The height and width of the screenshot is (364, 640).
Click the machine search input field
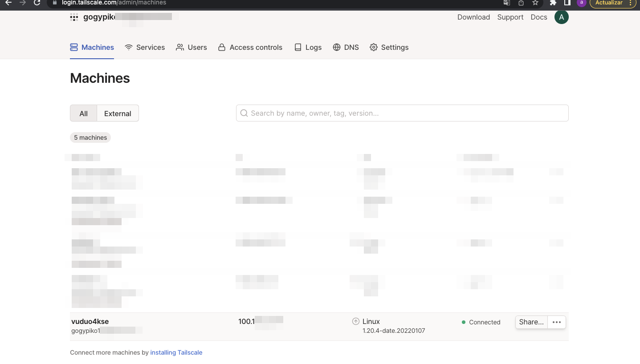[402, 113]
